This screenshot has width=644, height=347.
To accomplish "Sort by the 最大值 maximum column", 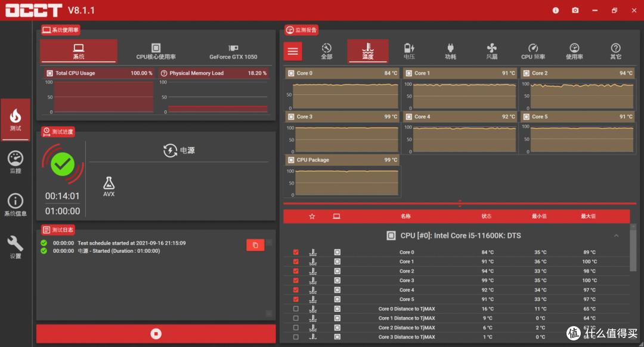I will (588, 216).
